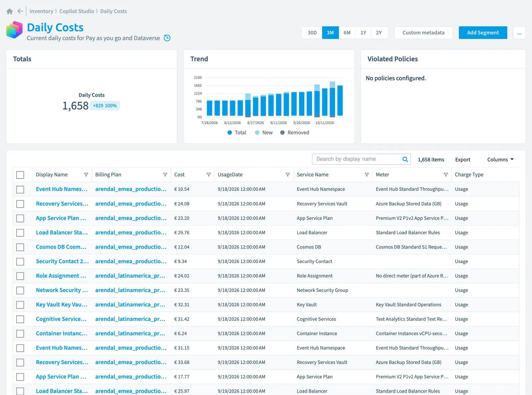532x395 pixels.
Task: Go to the home icon
Action: tap(10, 11)
